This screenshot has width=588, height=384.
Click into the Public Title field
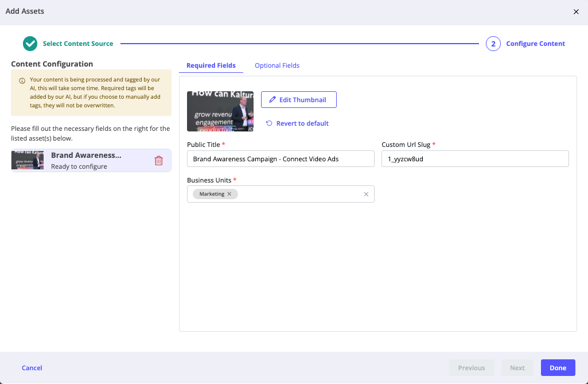281,159
